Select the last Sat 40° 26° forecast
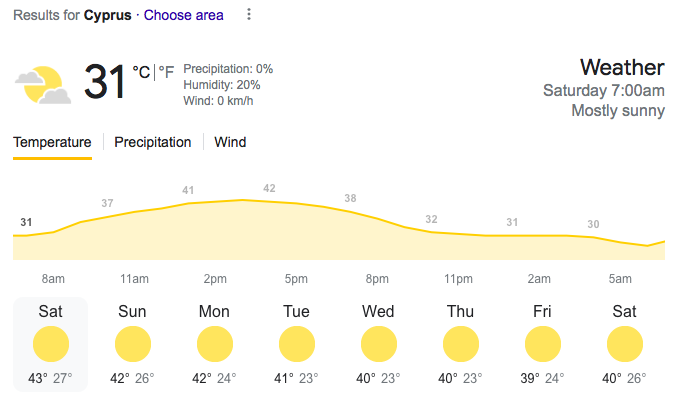 (x=624, y=344)
